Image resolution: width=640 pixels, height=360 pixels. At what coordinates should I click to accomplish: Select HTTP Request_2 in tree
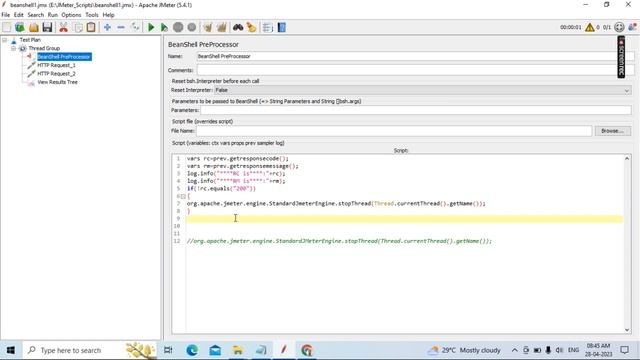[x=56, y=74]
